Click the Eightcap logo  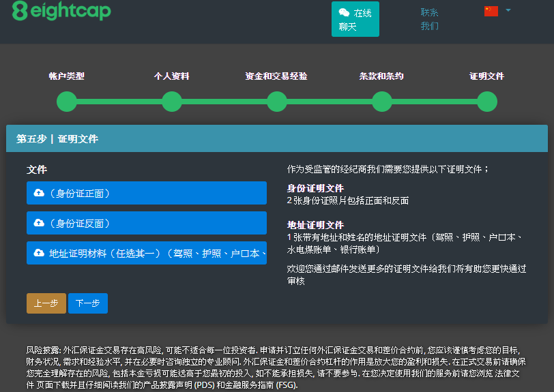61,12
